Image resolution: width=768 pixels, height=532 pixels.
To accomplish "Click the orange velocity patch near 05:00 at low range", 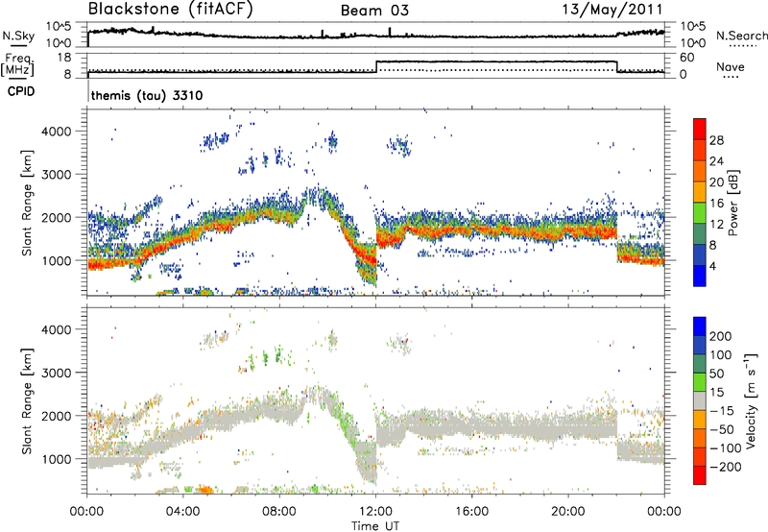I will click(204, 489).
